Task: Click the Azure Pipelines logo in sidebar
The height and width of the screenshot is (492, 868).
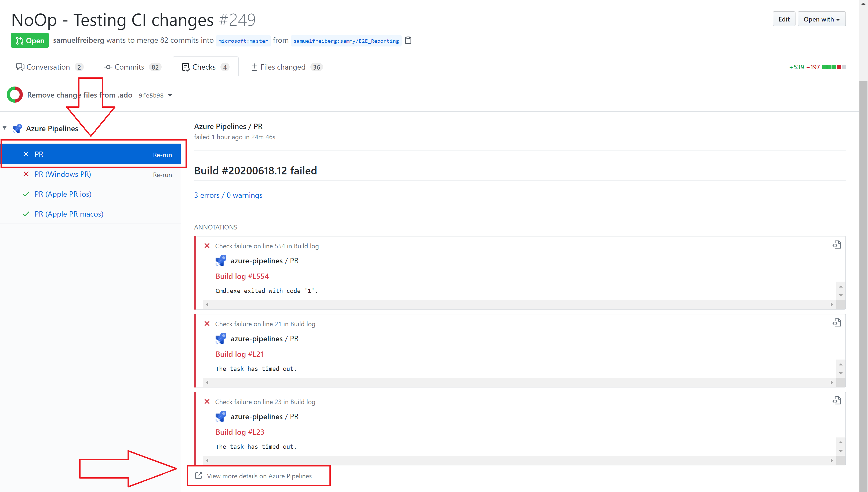Action: tap(17, 128)
